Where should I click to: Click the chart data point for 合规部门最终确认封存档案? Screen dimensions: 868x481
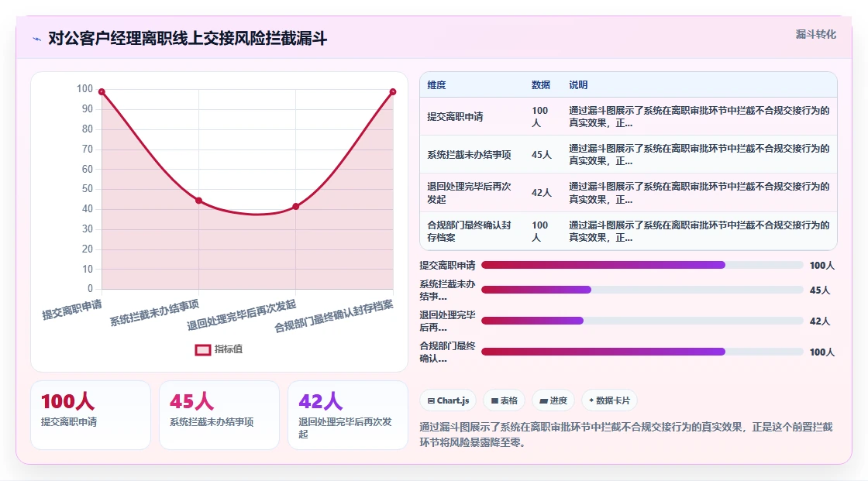tap(392, 92)
